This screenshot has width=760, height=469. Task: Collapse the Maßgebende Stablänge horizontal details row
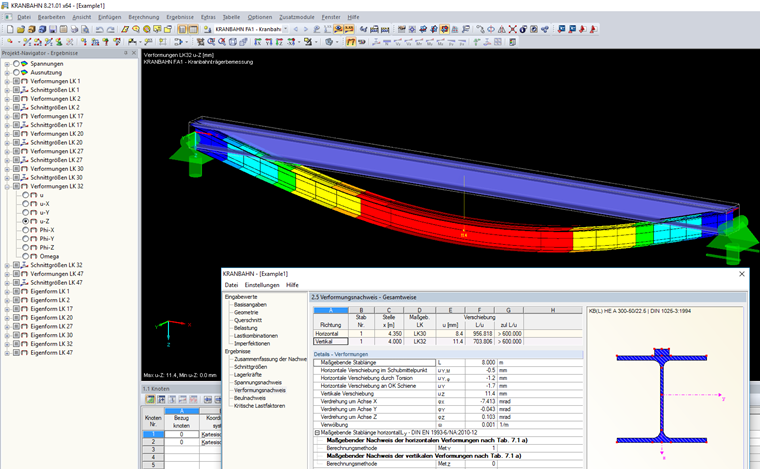click(x=317, y=432)
